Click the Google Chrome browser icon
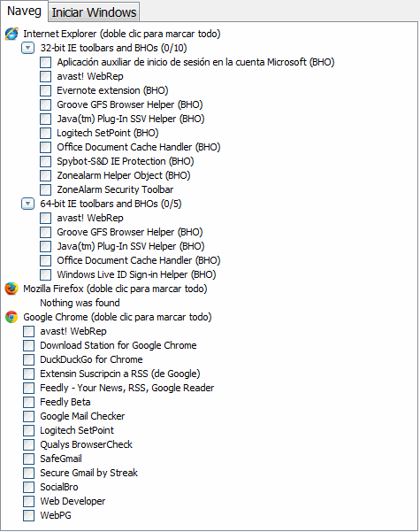 point(11,317)
